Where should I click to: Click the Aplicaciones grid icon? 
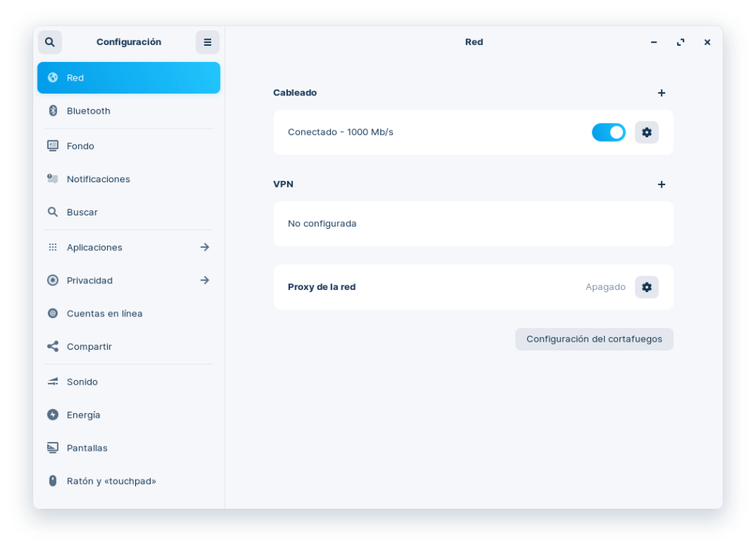pos(52,247)
